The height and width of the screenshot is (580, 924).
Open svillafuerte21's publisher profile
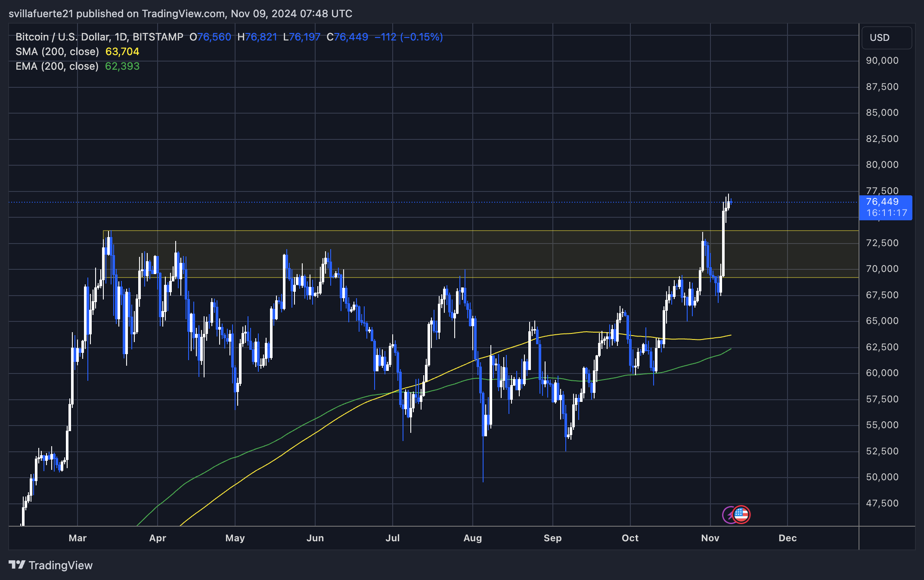41,13
